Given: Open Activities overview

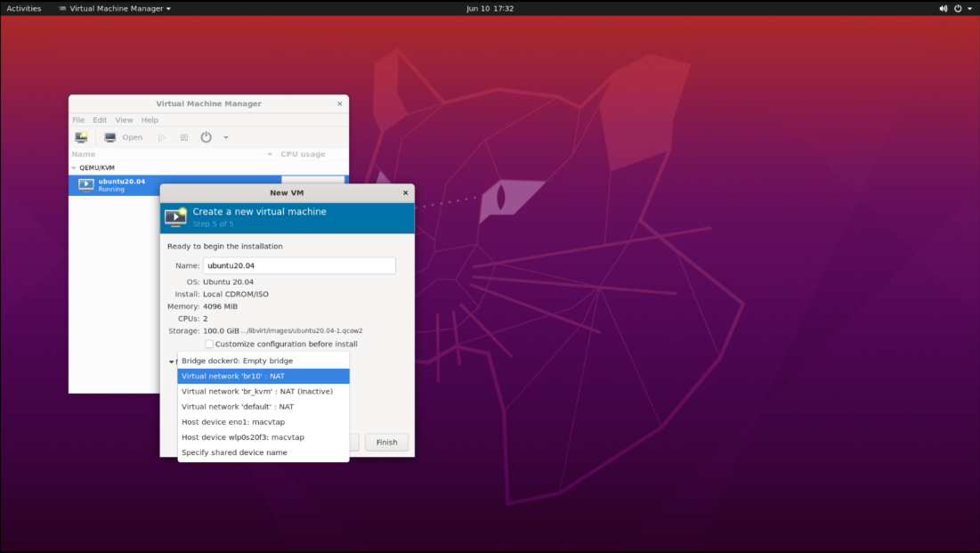Looking at the screenshot, I should coord(24,8).
